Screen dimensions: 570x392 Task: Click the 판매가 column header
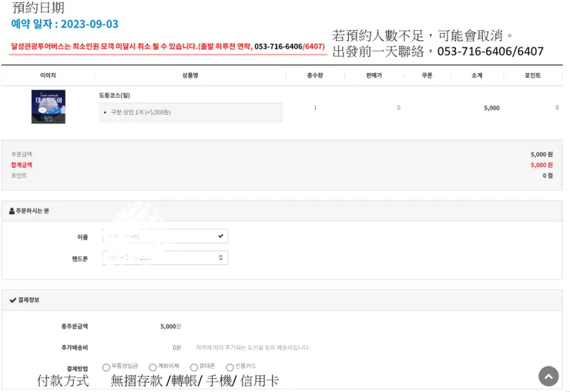tap(374, 75)
